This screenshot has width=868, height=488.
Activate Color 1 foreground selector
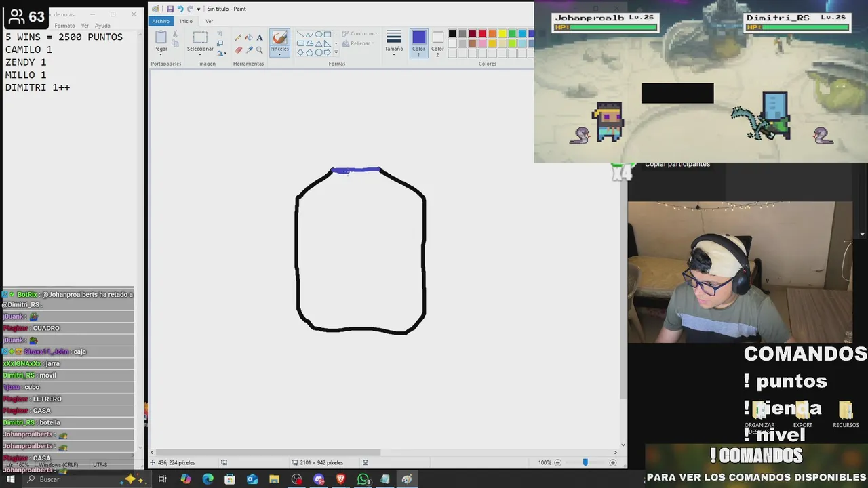pos(418,43)
